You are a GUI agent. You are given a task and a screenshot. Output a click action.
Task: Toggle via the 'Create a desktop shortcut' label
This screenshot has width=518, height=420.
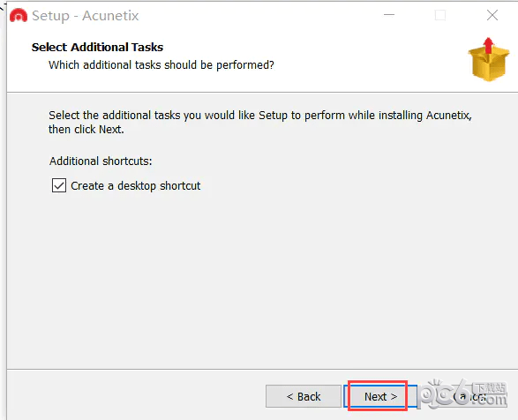[x=135, y=185]
